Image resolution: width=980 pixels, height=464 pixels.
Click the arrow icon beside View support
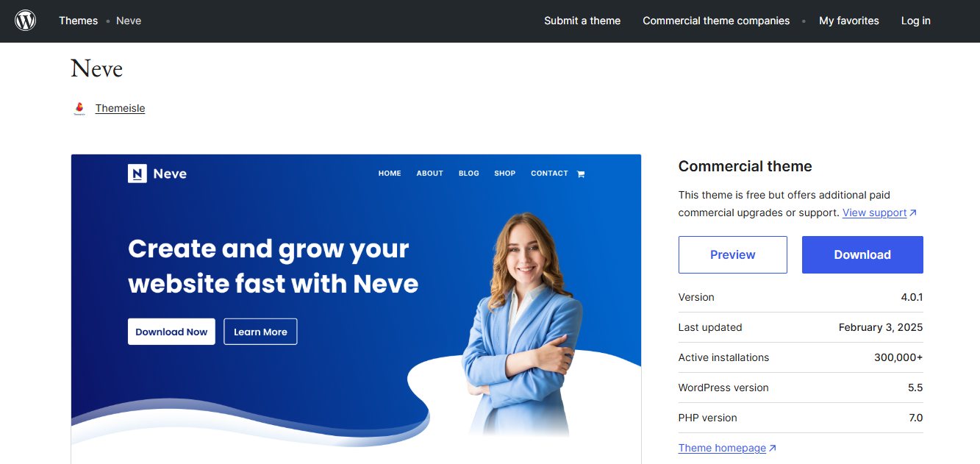913,213
